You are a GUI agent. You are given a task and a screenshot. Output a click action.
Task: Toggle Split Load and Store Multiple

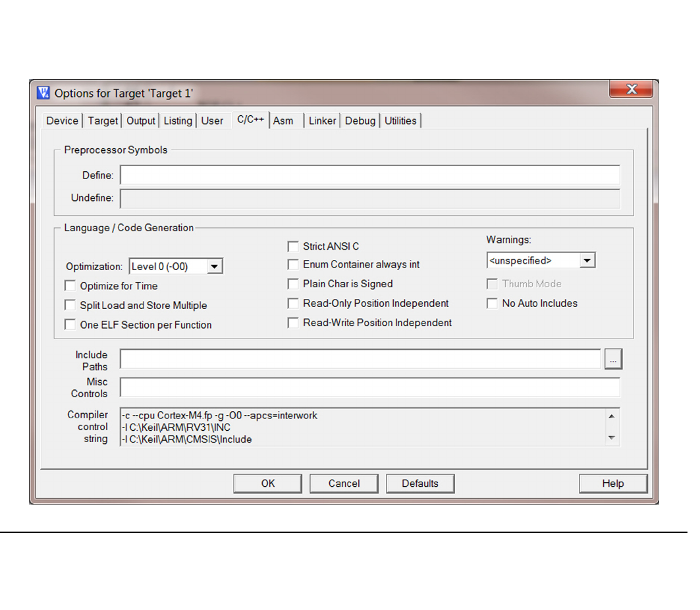coord(70,305)
